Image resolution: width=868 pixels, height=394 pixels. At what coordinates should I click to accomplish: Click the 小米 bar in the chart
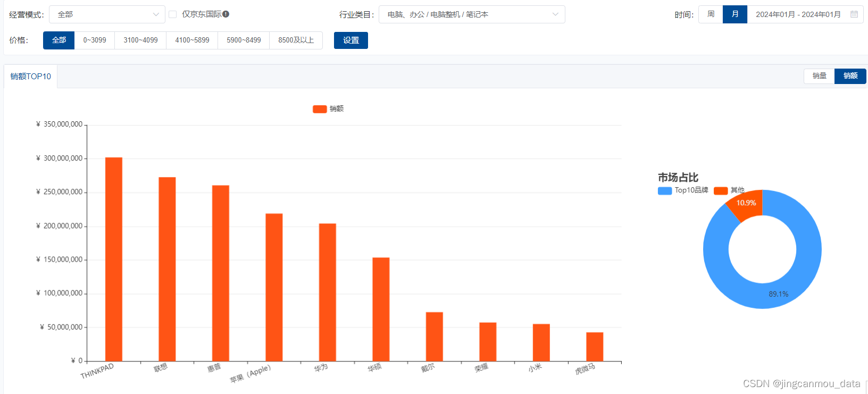pos(541,342)
